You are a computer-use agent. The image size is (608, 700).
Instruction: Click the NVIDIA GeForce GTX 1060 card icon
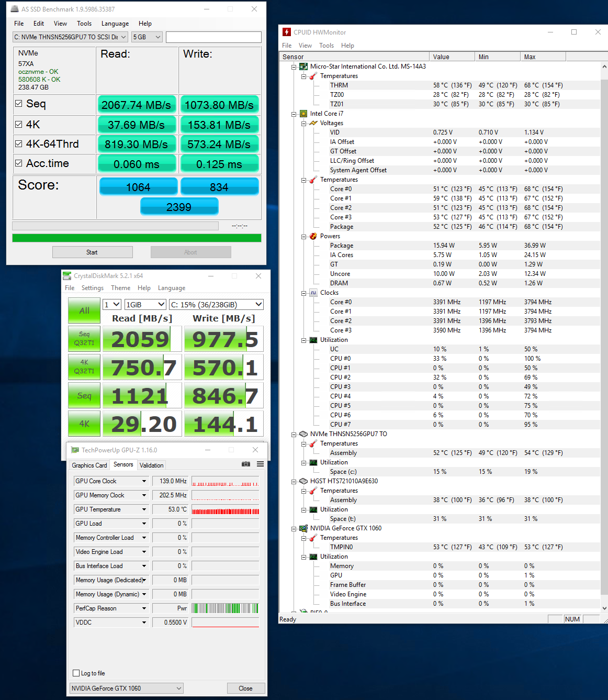click(303, 528)
